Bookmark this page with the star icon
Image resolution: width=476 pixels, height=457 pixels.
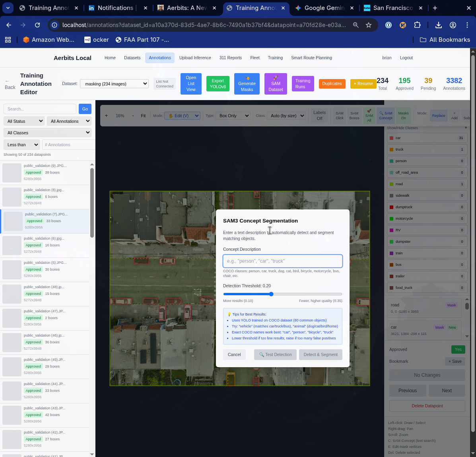point(369,25)
